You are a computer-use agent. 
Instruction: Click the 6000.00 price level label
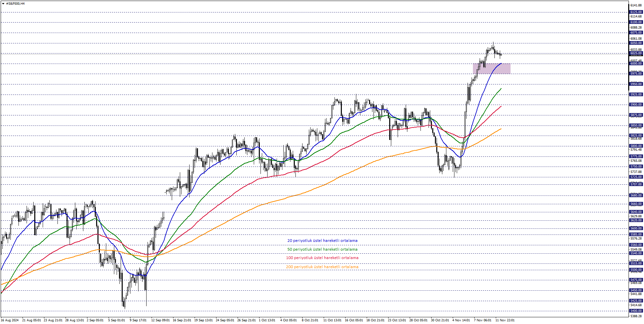pos(636,64)
